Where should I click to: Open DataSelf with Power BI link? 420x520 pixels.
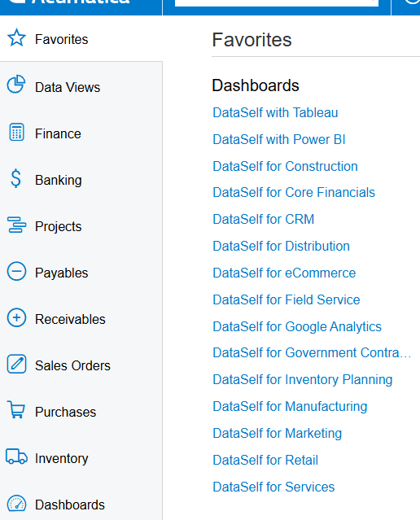(x=279, y=140)
